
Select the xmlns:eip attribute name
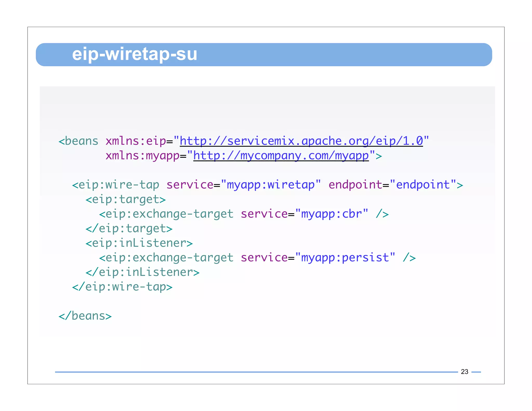[136, 141]
